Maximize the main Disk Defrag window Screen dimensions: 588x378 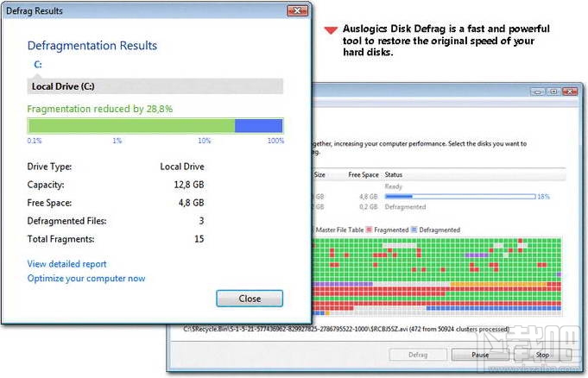[553, 91]
